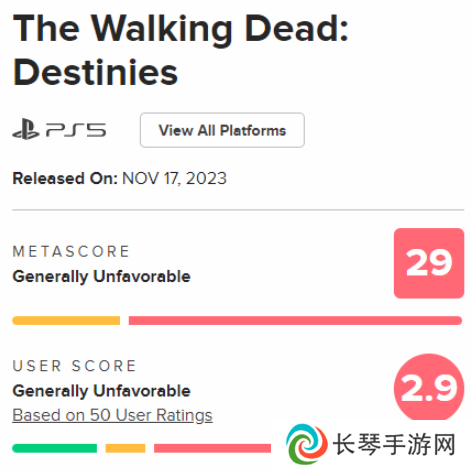
Task: Select yellow mixed segment of Metascore bar
Action: pyautogui.click(x=66, y=320)
